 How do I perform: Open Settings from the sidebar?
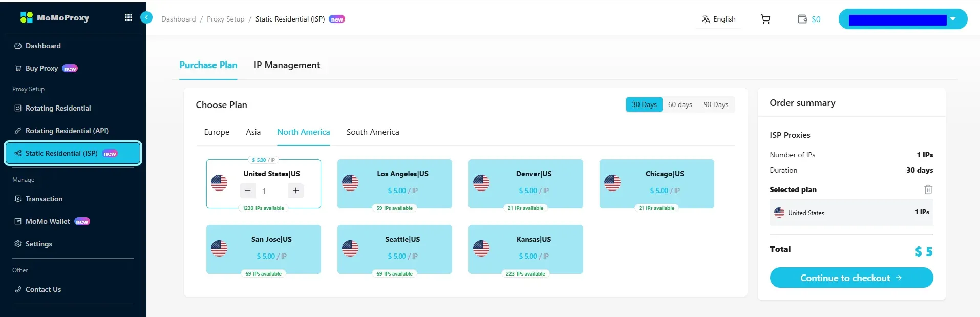point(38,244)
